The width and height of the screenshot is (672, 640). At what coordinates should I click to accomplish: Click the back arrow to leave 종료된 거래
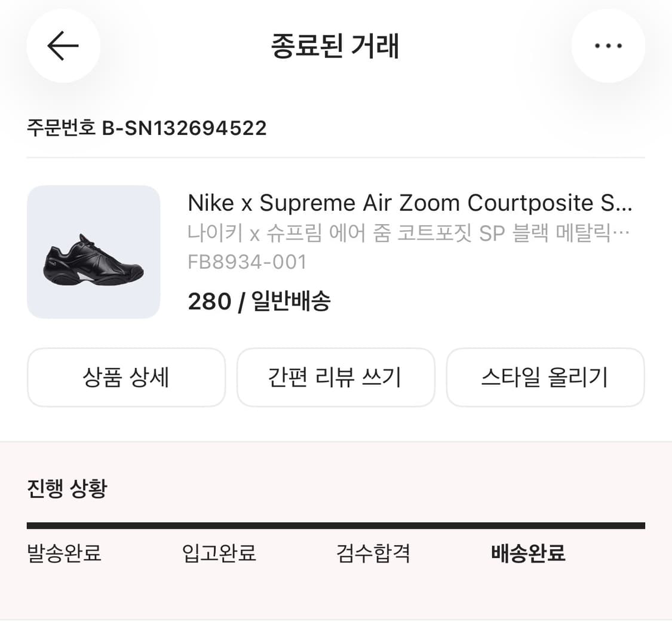pos(63,45)
